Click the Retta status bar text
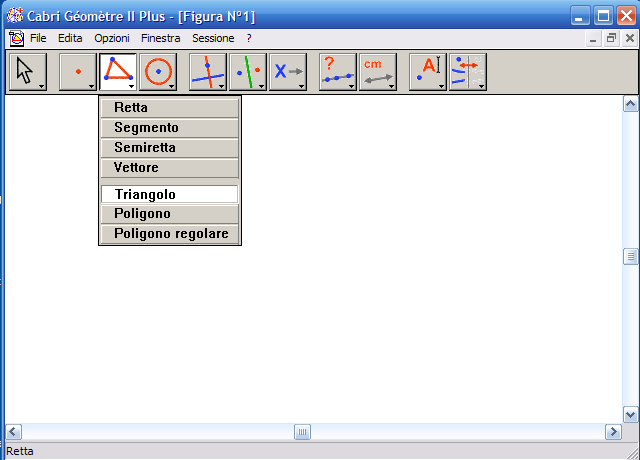The width and height of the screenshot is (640, 460). (x=20, y=451)
